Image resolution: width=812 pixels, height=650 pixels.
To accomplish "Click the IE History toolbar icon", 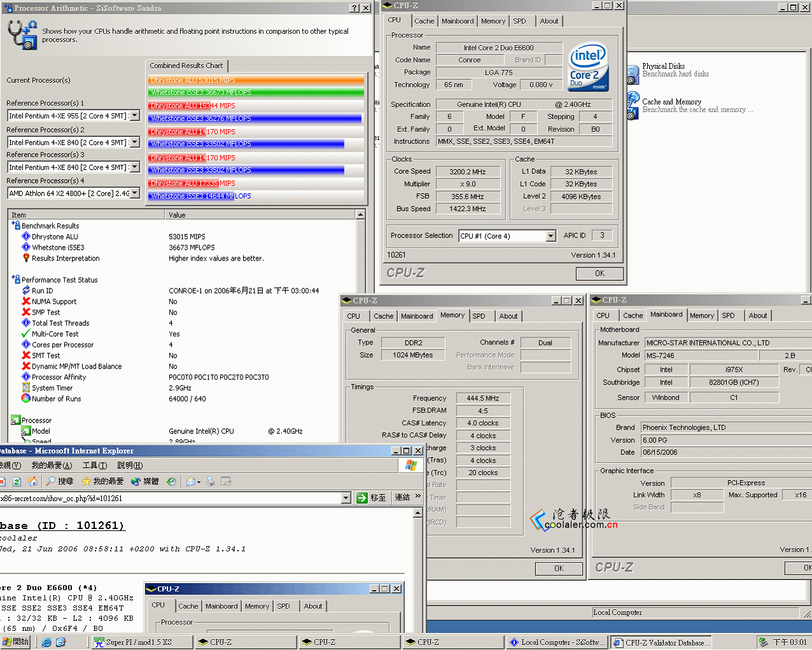I will (x=171, y=481).
